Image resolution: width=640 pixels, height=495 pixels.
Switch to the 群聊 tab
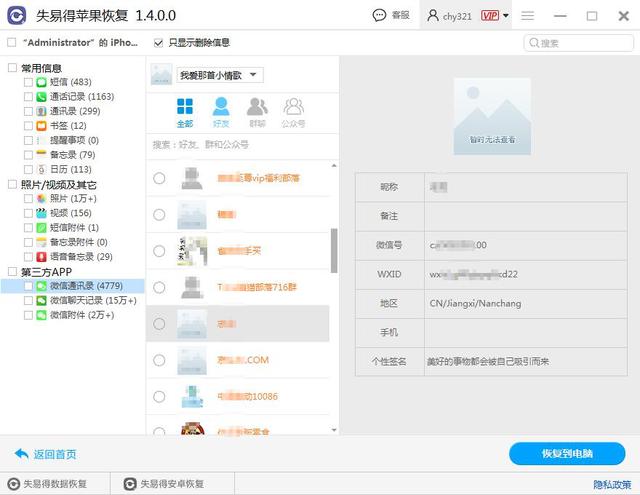(x=257, y=113)
